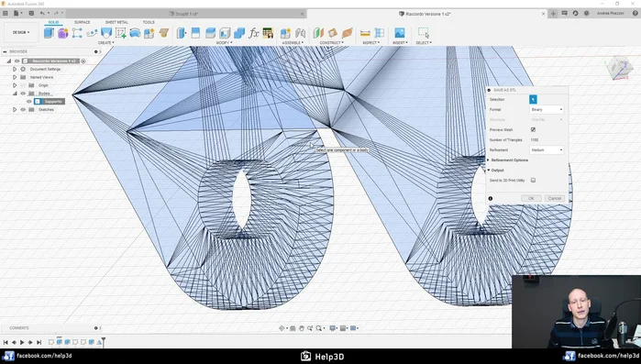
Task: Enable Send to 3D Print Utility checkbox
Action: [x=533, y=180]
